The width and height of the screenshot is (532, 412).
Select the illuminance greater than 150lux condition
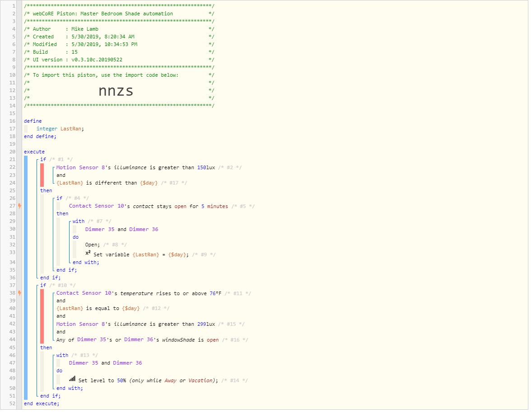pos(135,168)
